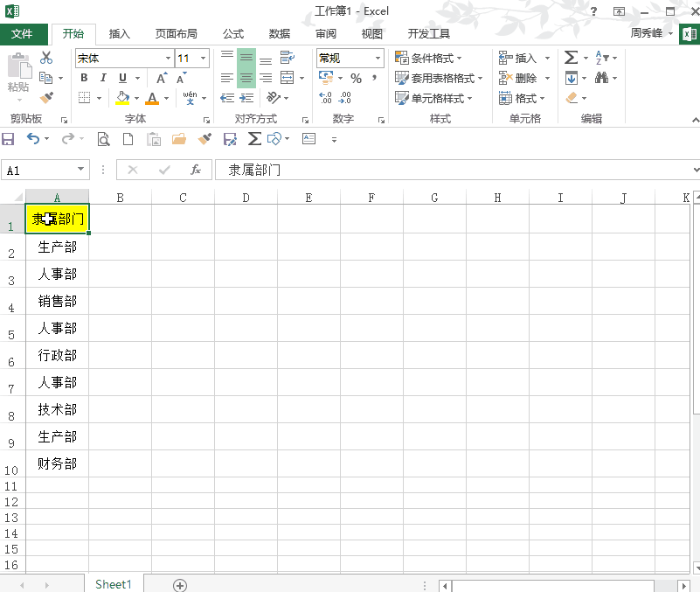Click Decrease Indent icon
Image resolution: width=700 pixels, height=592 pixels.
[x=227, y=98]
